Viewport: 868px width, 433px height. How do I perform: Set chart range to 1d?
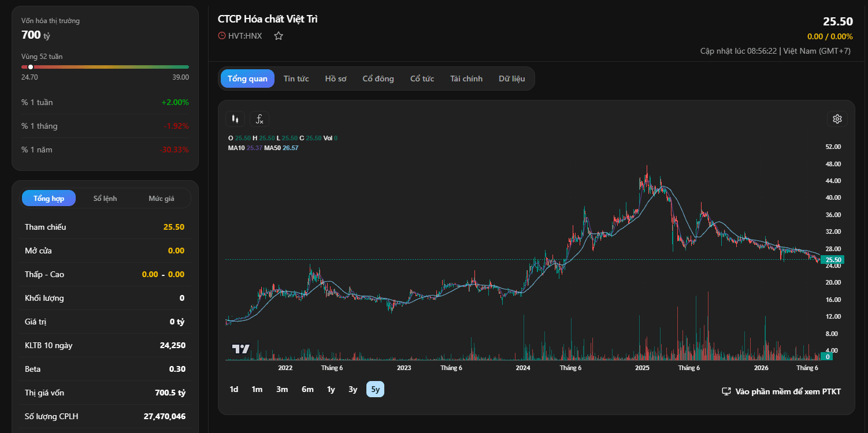pos(234,389)
